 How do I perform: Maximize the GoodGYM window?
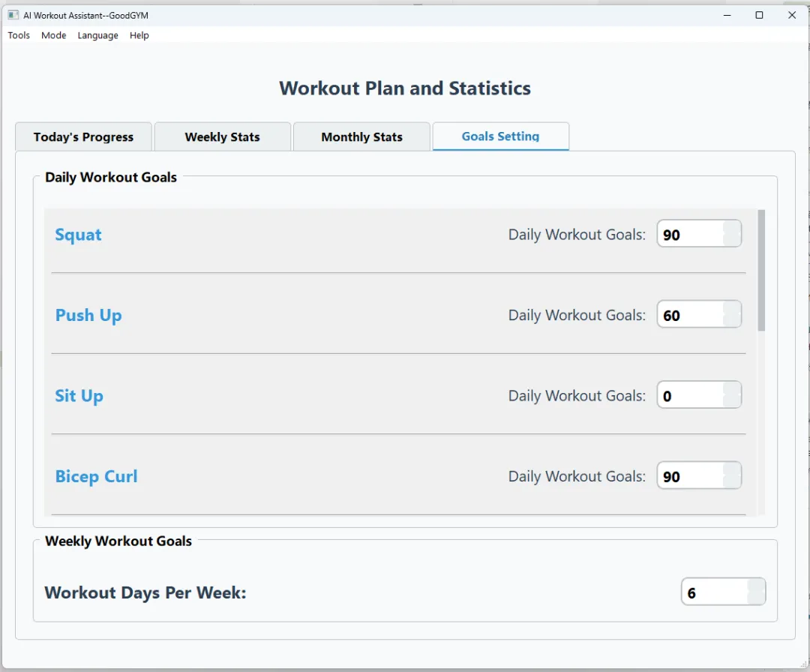[x=759, y=15]
